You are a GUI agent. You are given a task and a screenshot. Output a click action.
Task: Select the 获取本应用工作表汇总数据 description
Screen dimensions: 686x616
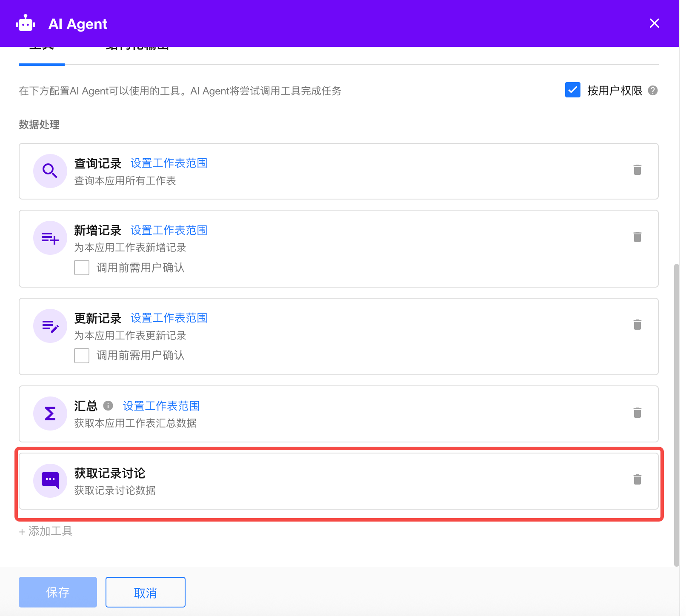(x=135, y=423)
